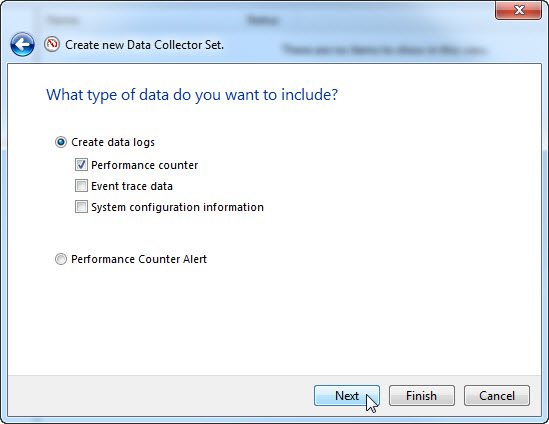
Task: Close the wizard with the red X
Action: (x=519, y=10)
